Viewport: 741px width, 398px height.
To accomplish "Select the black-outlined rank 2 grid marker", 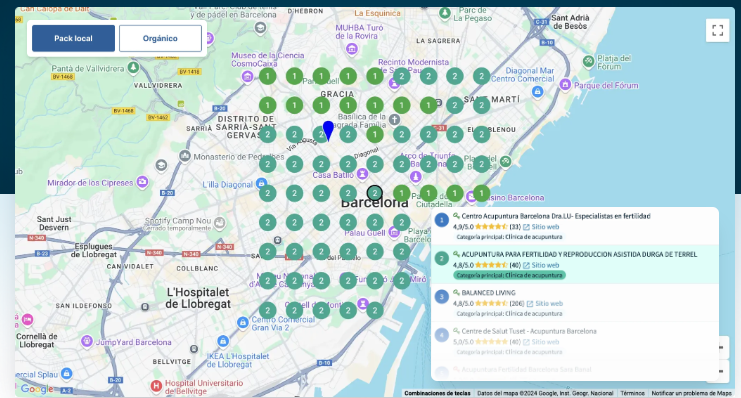I will (375, 193).
